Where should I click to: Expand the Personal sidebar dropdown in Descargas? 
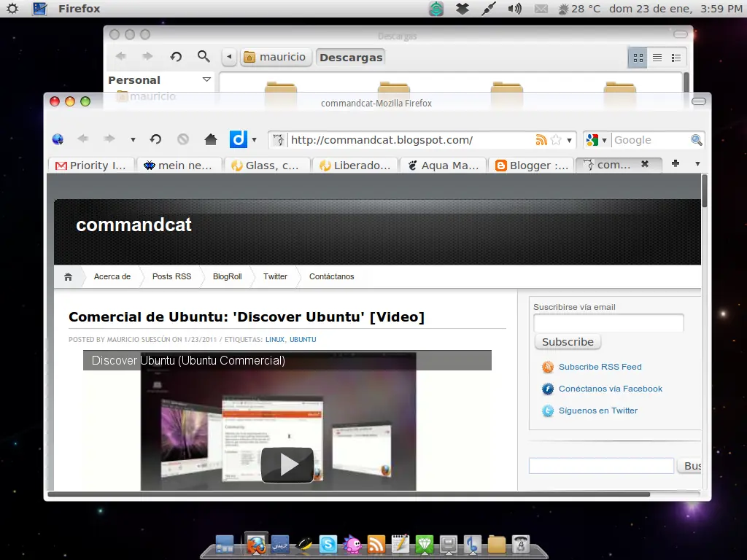(206, 79)
